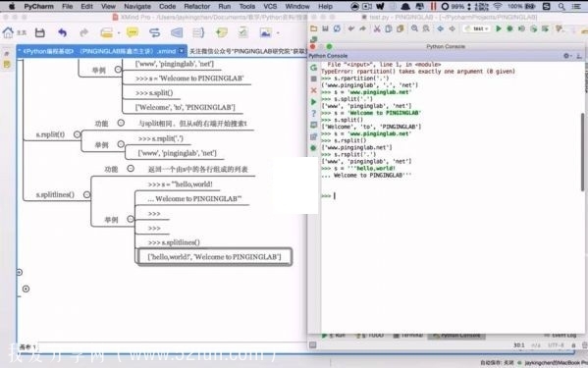Collapse the s.splitlines() node

[86, 194]
